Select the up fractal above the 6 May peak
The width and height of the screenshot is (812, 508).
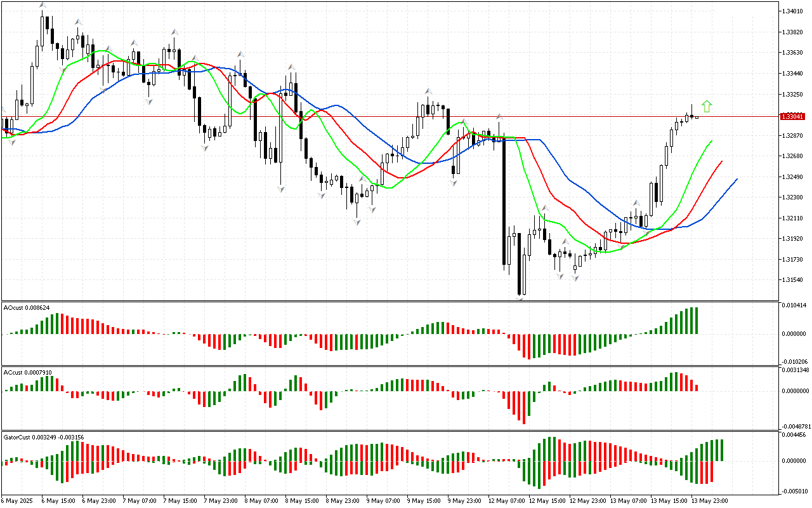coord(42,6)
